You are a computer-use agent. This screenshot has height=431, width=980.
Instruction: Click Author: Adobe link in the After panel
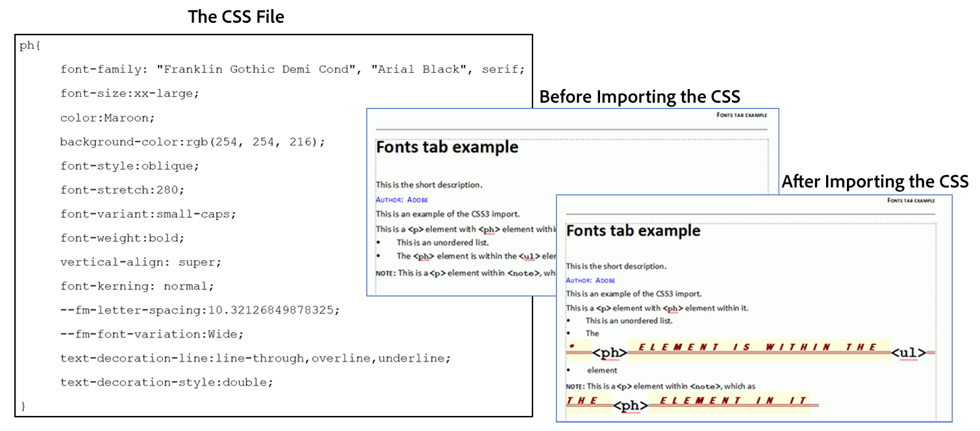(x=590, y=280)
